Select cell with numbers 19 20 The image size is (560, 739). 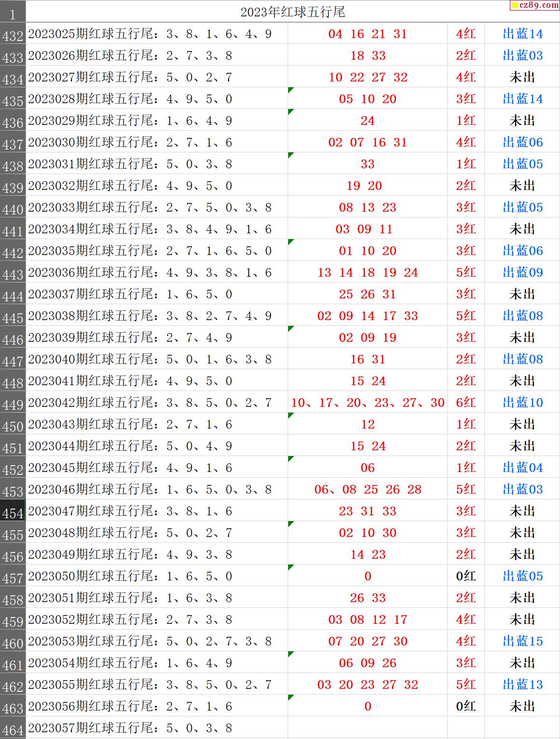(x=368, y=186)
